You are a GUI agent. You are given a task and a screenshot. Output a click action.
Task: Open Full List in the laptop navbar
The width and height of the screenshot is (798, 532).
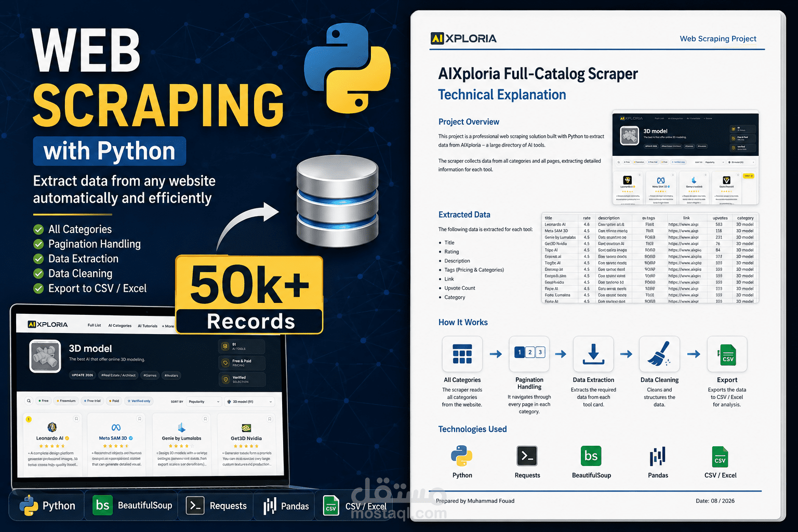pos(95,325)
